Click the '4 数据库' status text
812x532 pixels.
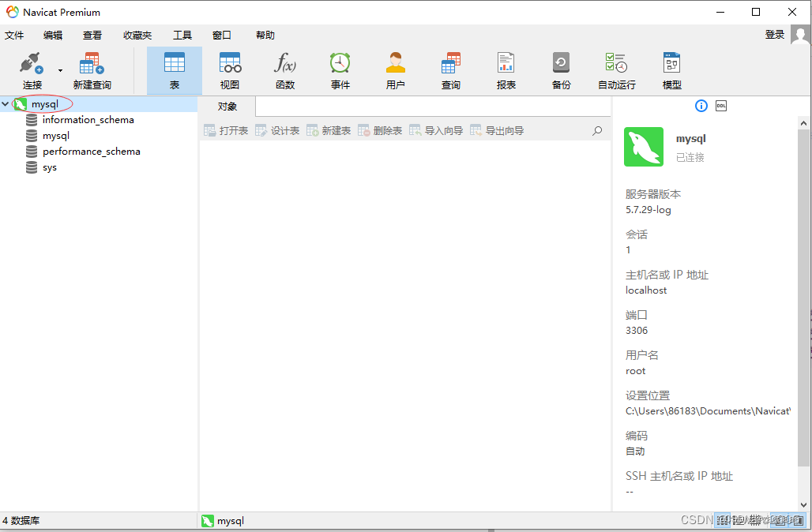(21, 521)
